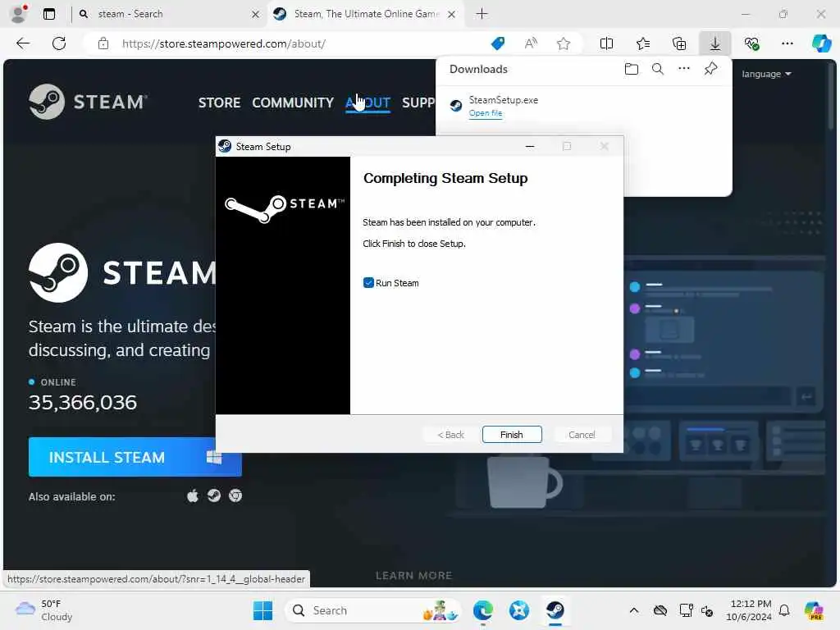This screenshot has height=630, width=840.
Task: Open the Favorites list icon
Action: tap(643, 43)
